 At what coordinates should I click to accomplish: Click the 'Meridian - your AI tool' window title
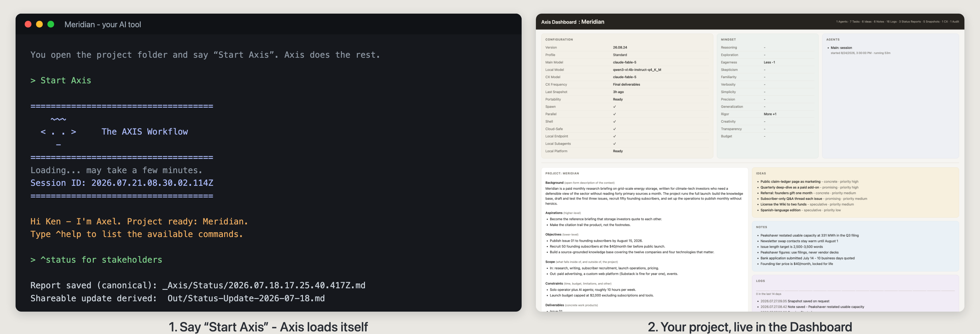[x=103, y=24]
